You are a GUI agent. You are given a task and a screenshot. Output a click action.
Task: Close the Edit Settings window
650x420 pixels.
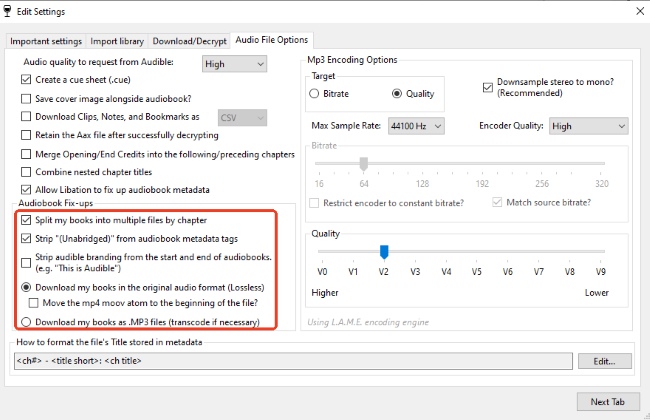(x=640, y=11)
